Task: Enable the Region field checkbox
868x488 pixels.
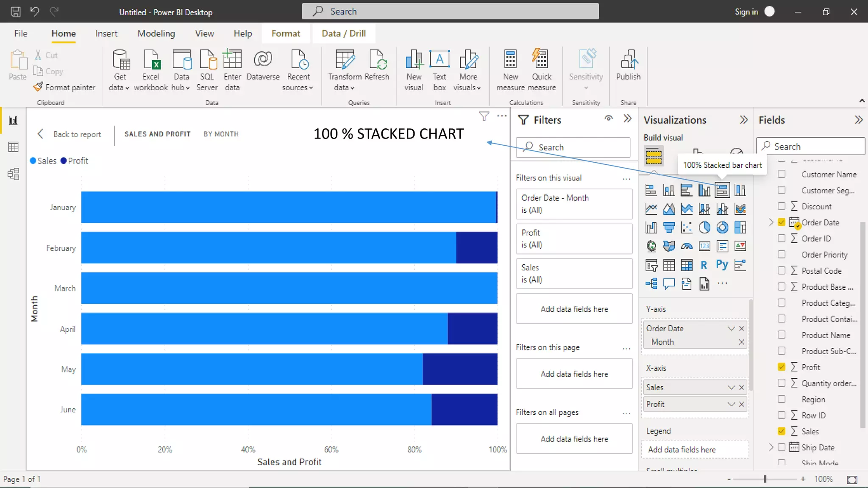Action: pyautogui.click(x=782, y=399)
